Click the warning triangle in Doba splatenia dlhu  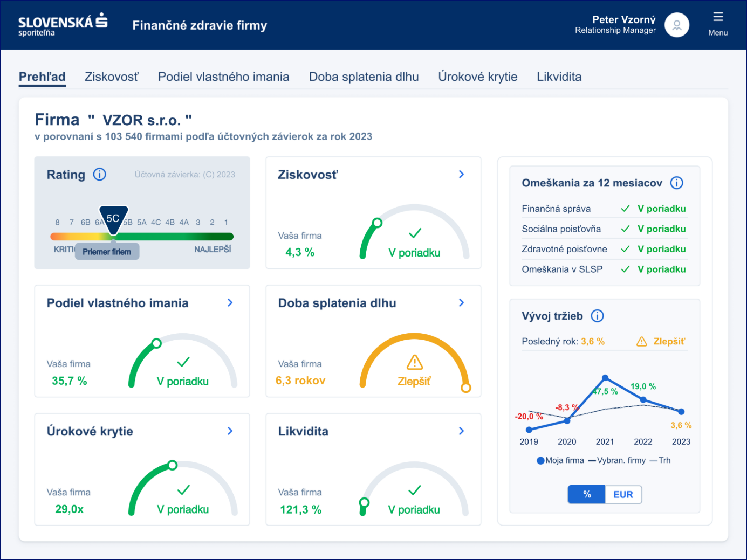[414, 362]
